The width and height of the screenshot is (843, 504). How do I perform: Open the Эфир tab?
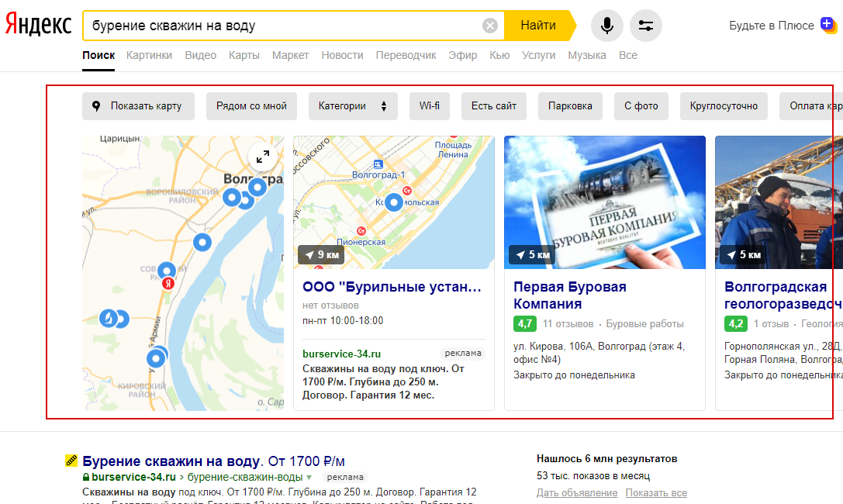coord(463,55)
